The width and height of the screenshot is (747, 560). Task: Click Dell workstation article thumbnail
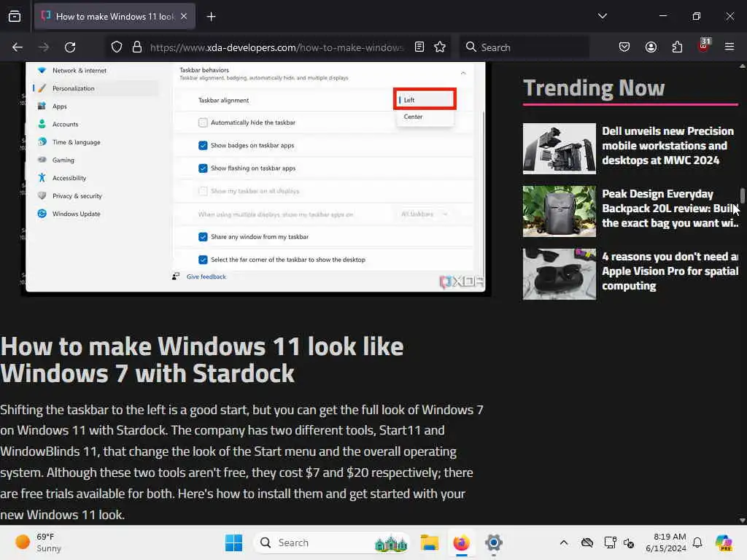pyautogui.click(x=560, y=149)
